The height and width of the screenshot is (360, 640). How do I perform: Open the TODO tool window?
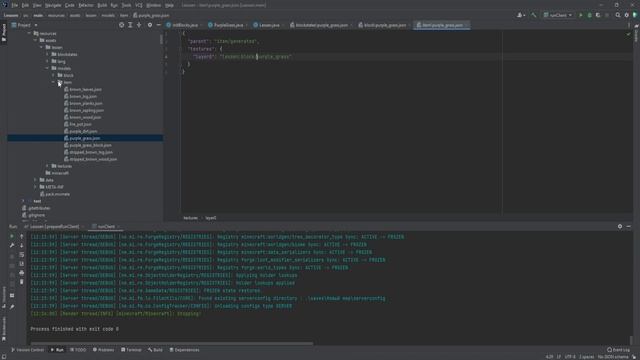pos(78,350)
